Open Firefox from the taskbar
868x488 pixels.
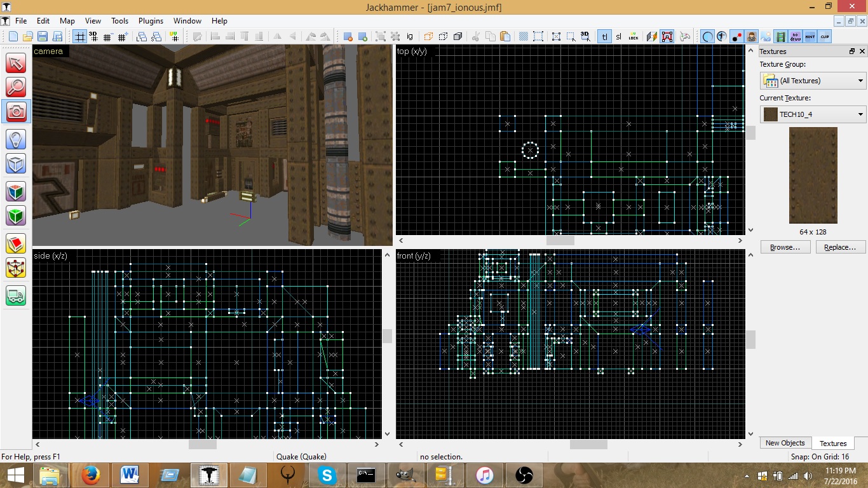point(90,475)
